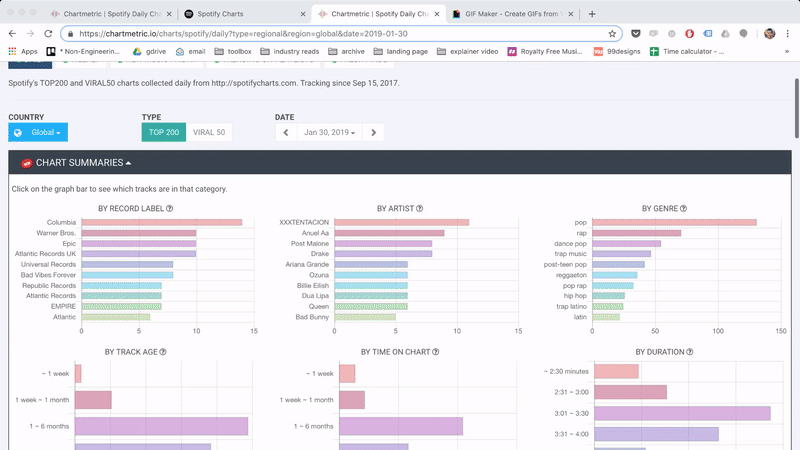800x450 pixels.
Task: Switch to first Chartmetric Spotify Daily tab
Action: (x=112, y=14)
